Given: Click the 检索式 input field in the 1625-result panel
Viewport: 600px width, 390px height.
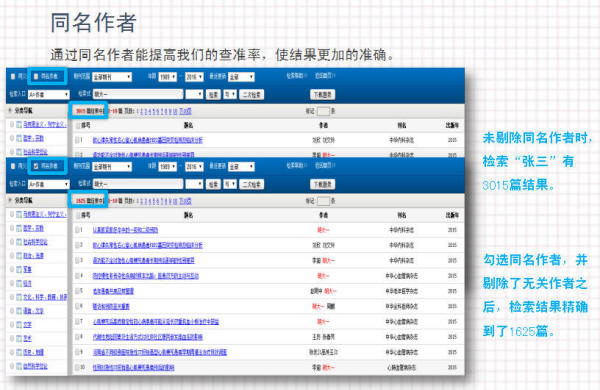Looking at the screenshot, I should 138,184.
